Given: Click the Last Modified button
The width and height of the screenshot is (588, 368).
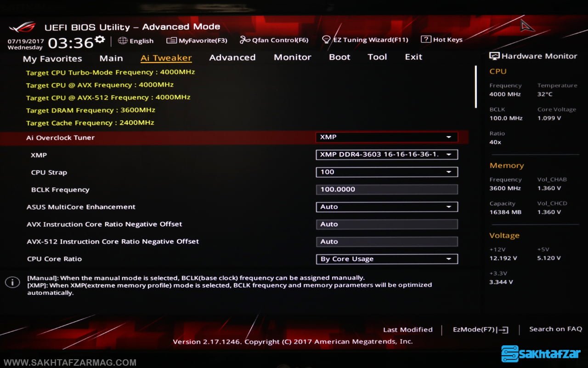Looking at the screenshot, I should coord(407,329).
